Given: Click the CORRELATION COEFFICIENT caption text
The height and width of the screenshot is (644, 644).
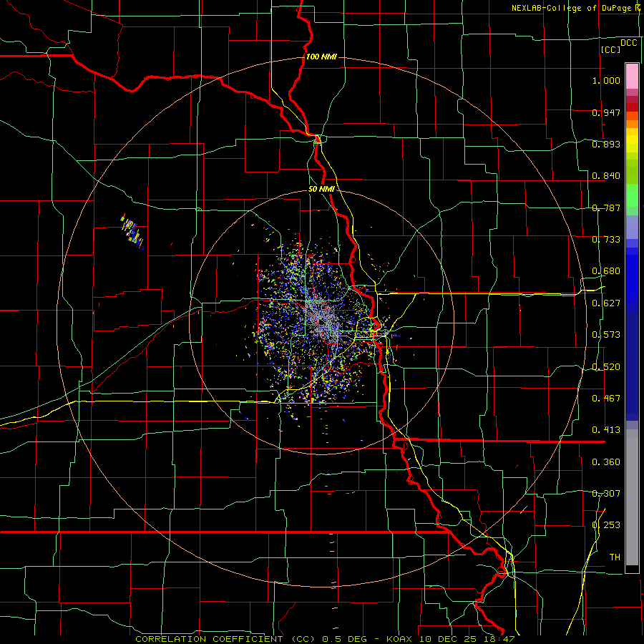Looking at the screenshot, I should (209, 639).
